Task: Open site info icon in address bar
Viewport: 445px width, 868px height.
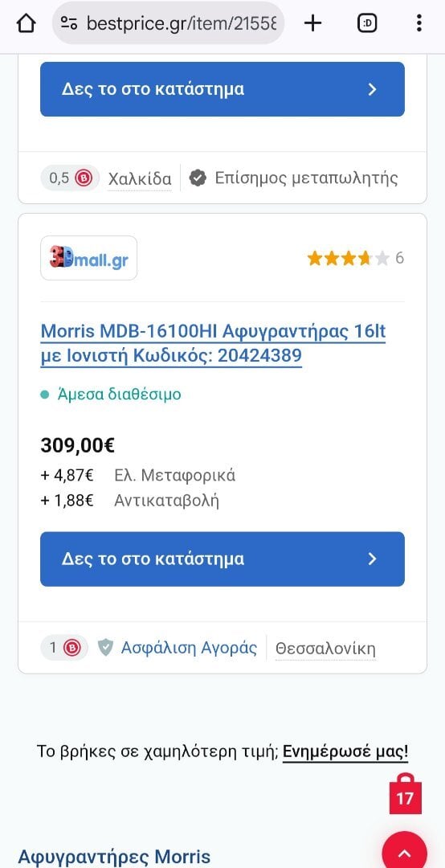Action: [68, 23]
